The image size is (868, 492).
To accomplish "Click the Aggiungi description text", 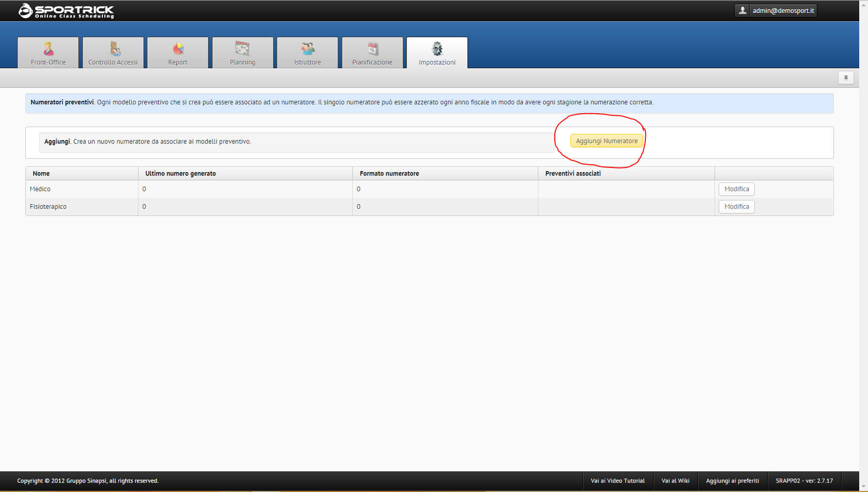I will 147,142.
